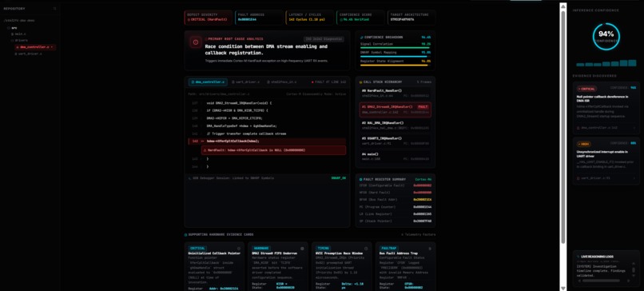Screen dimensions: 644x291
Task: Click the Confidence Score verified card
Action: (x=360, y=18)
